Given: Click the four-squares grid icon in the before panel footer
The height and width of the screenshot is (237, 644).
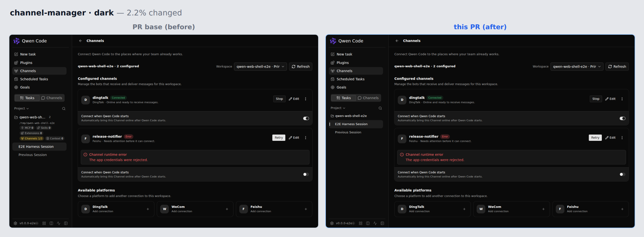Looking at the screenshot, I should click(44, 223).
